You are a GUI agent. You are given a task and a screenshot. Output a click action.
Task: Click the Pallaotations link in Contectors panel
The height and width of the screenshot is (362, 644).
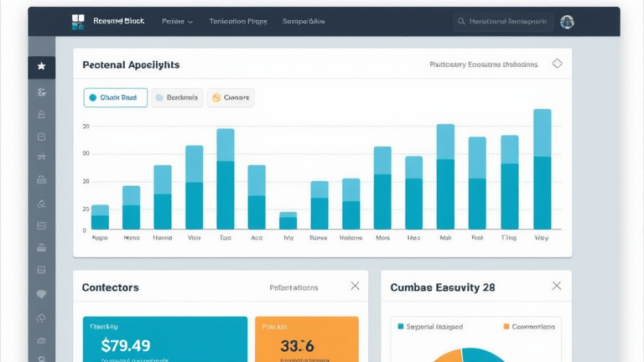point(293,287)
